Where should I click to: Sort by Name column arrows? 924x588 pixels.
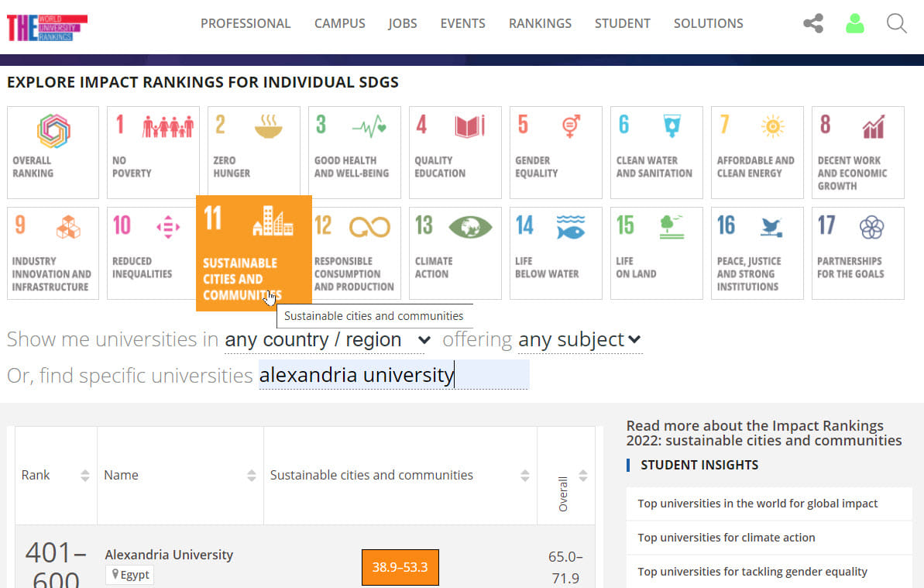click(x=251, y=476)
